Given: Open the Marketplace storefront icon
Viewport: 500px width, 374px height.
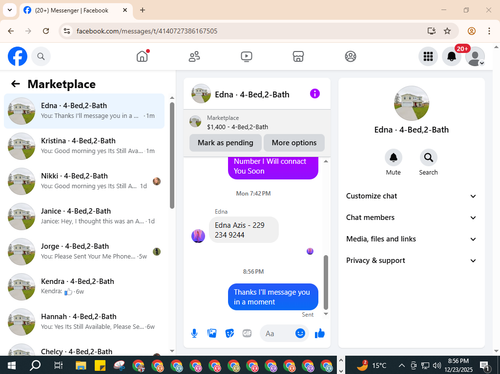Looking at the screenshot, I should [x=298, y=56].
